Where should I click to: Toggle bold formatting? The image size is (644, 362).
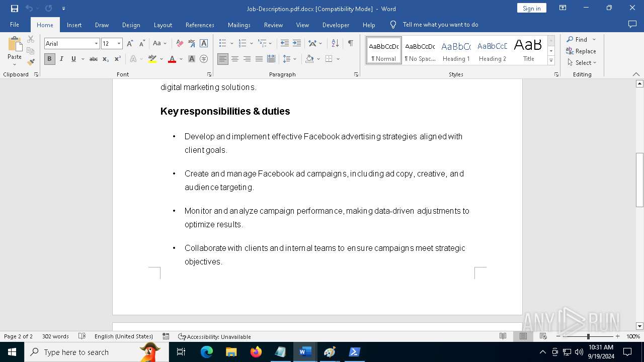pyautogui.click(x=49, y=59)
